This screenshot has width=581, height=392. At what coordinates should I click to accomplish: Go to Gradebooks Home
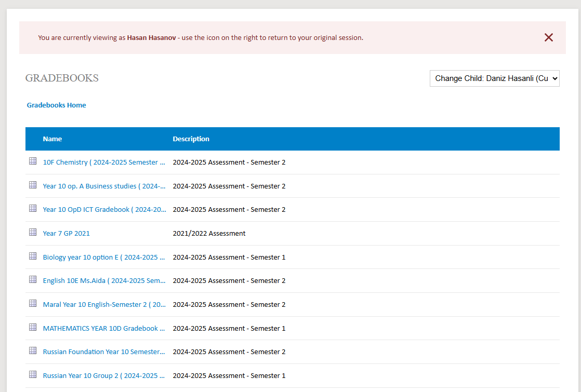coord(56,105)
